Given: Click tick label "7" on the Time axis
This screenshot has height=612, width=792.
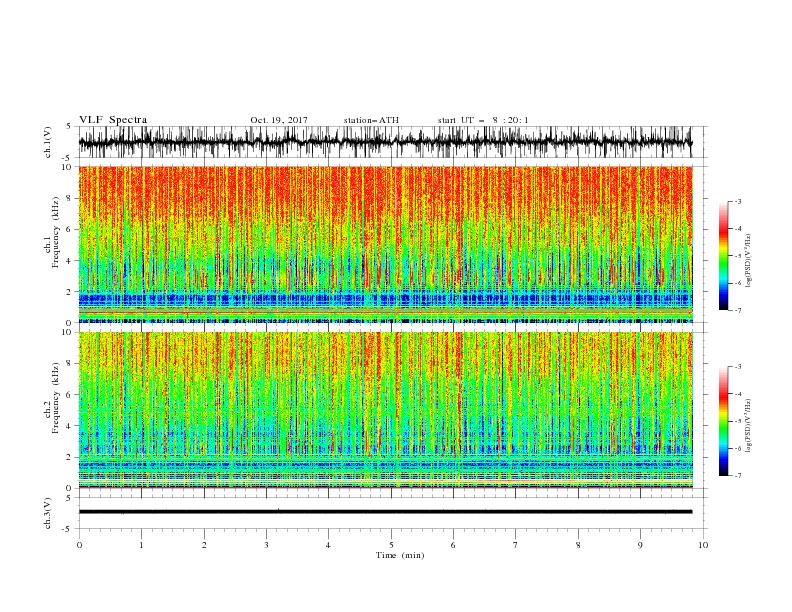Looking at the screenshot, I should pos(516,545).
